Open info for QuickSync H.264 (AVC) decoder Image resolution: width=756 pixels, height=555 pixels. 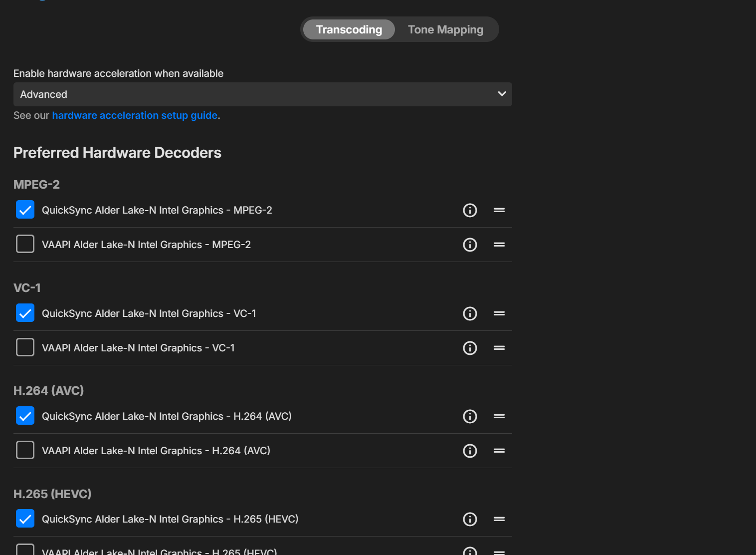click(470, 416)
